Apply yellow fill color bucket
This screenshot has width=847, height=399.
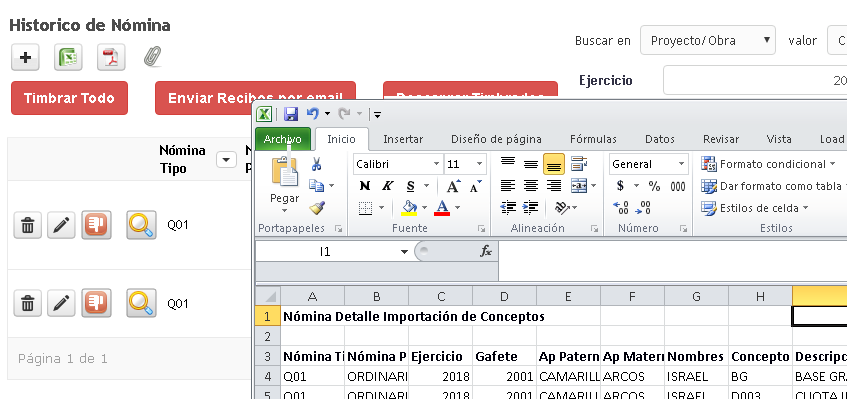click(409, 208)
